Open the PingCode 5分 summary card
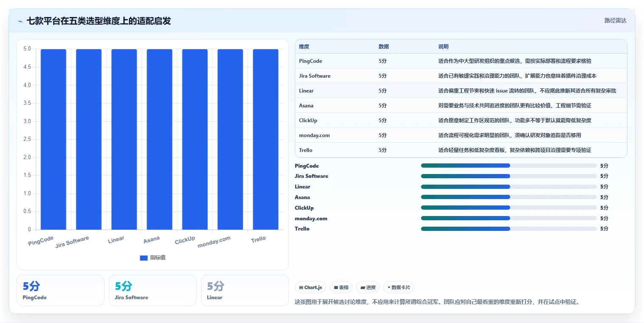Image resolution: width=644 pixels, height=323 pixels. tap(60, 290)
